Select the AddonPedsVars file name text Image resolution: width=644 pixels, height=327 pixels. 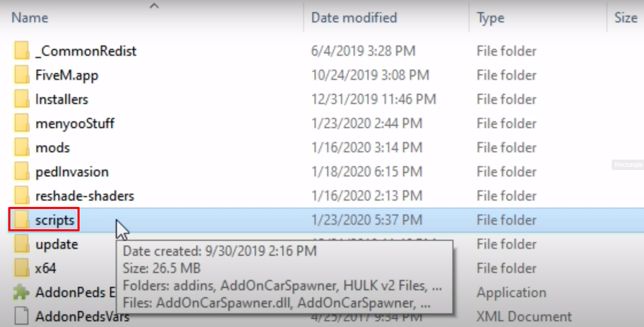click(x=82, y=316)
